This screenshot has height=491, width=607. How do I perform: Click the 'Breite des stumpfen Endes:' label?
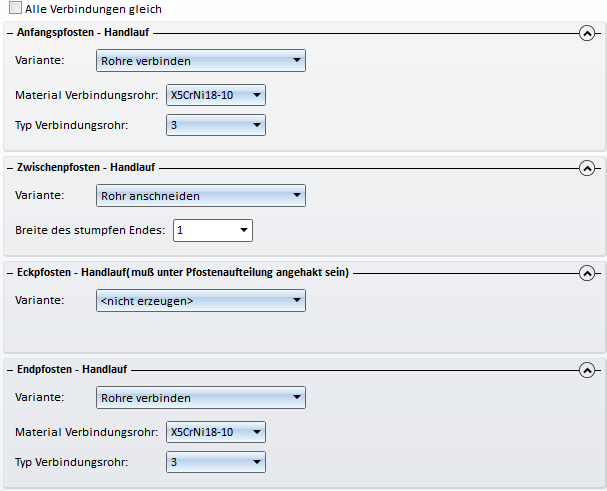pyautogui.click(x=91, y=231)
